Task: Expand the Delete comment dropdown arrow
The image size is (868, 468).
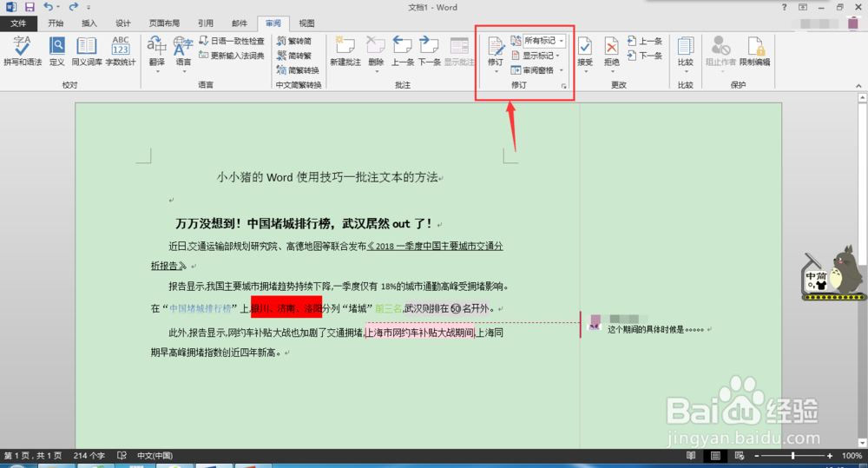Action: tap(376, 71)
